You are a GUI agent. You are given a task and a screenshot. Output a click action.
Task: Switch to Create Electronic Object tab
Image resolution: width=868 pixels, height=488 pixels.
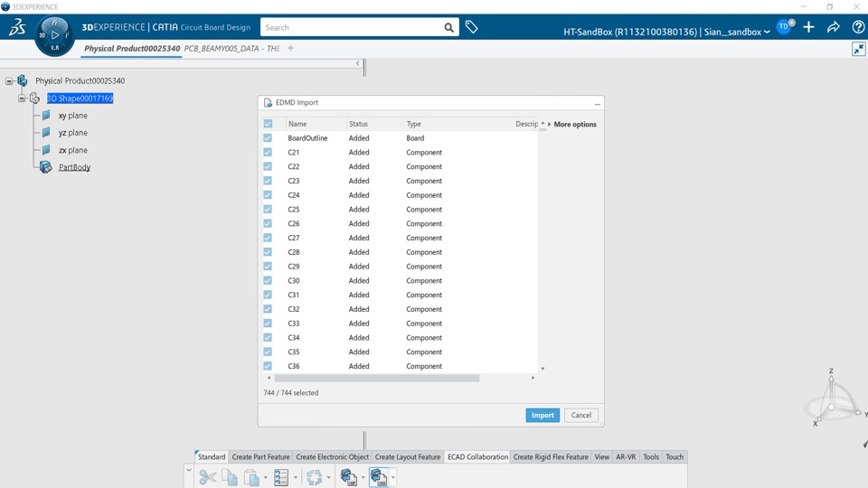[332, 457]
